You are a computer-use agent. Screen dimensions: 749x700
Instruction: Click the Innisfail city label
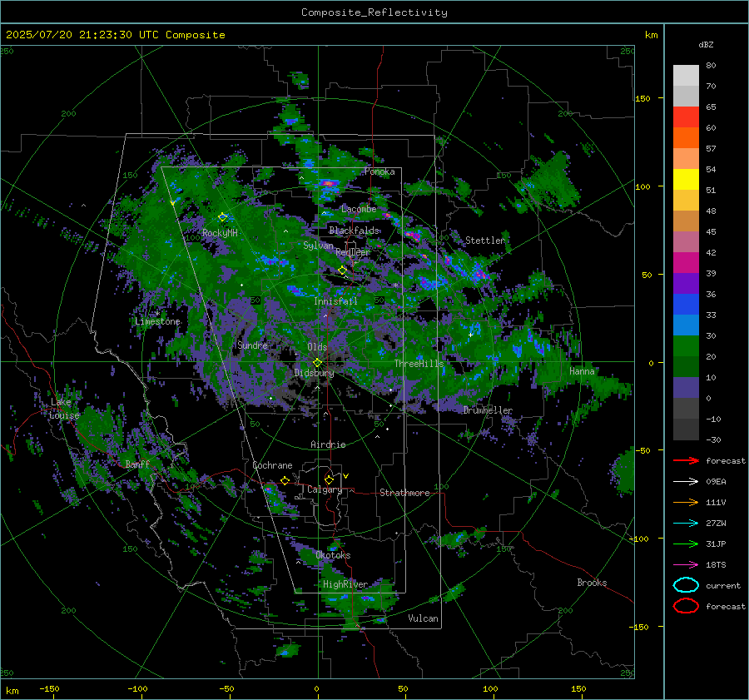pyautogui.click(x=335, y=301)
